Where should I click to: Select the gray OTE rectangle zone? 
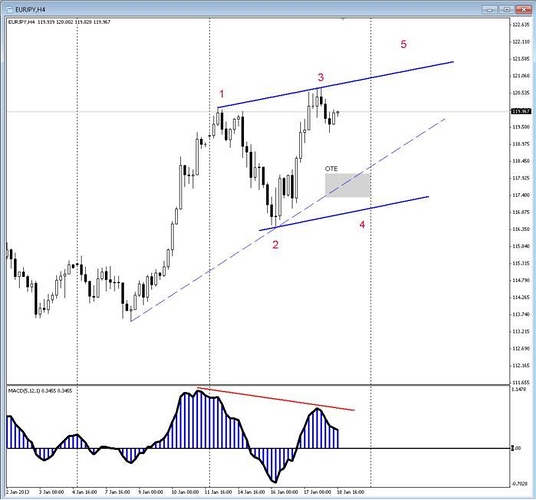click(x=347, y=185)
